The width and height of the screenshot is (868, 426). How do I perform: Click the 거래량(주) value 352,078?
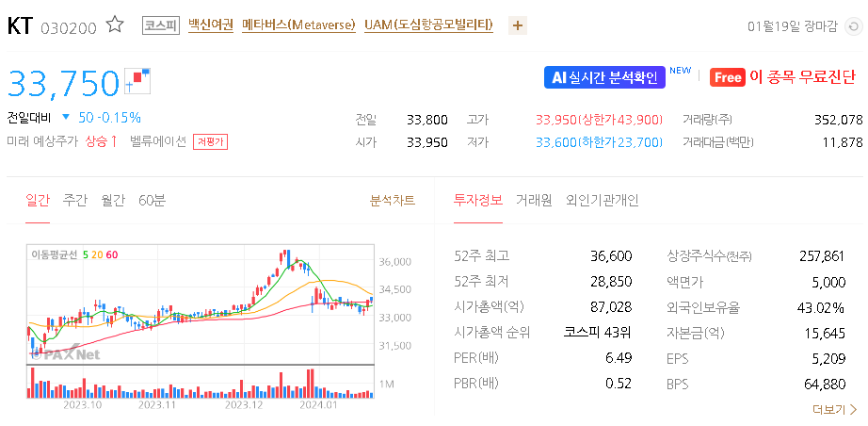click(x=839, y=120)
